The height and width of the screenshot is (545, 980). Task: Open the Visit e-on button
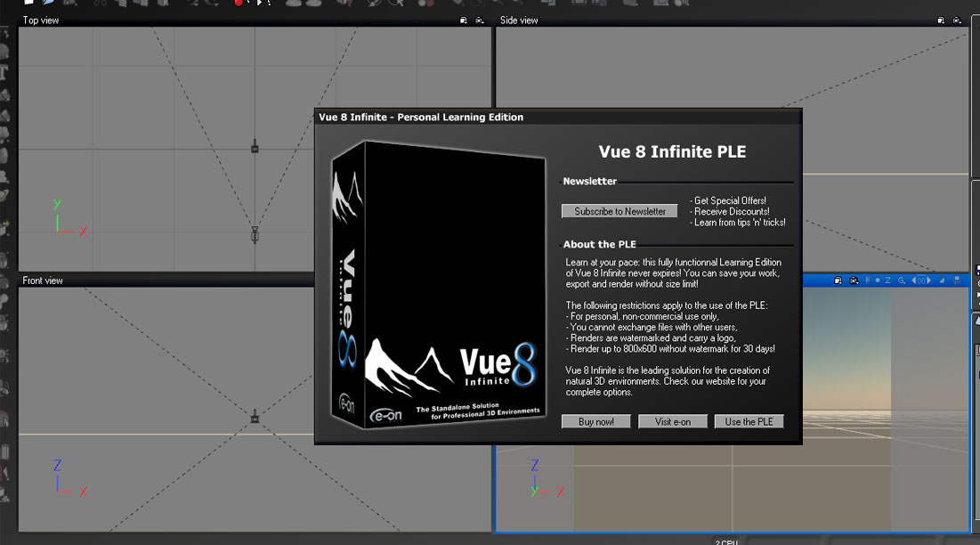pyautogui.click(x=673, y=422)
